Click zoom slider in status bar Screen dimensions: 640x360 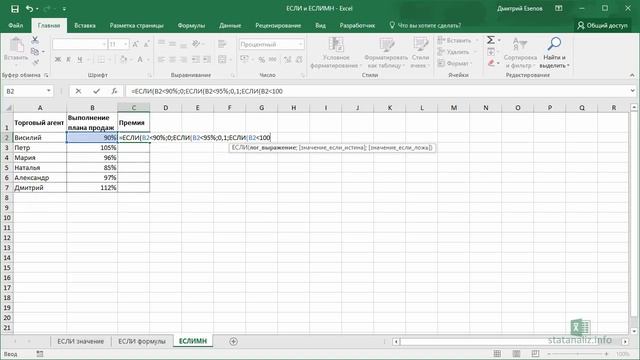pos(578,354)
